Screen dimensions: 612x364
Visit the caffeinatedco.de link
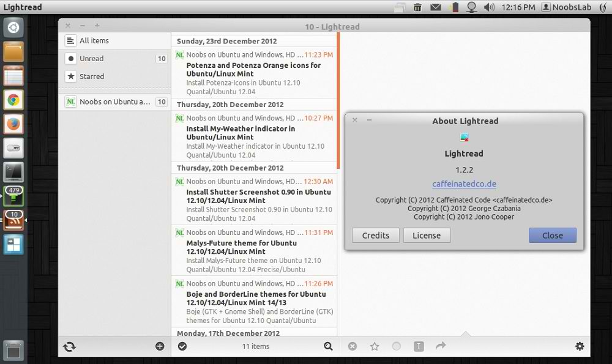coord(465,184)
